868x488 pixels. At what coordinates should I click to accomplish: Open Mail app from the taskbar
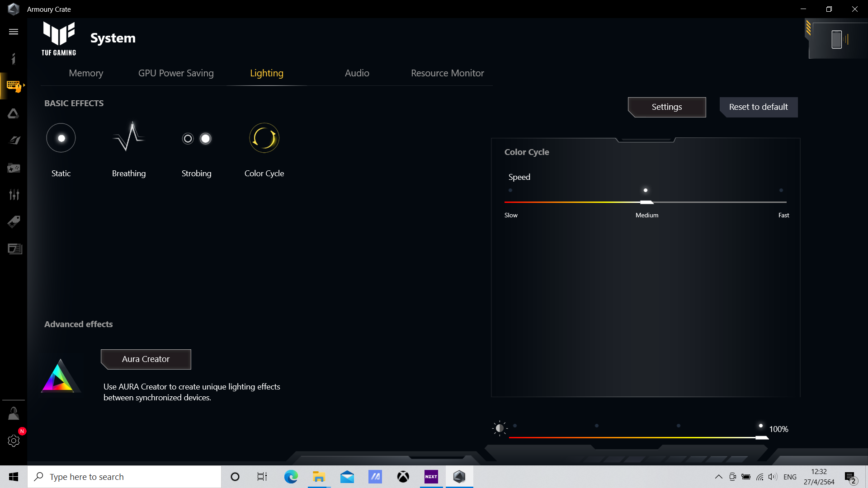click(347, 477)
